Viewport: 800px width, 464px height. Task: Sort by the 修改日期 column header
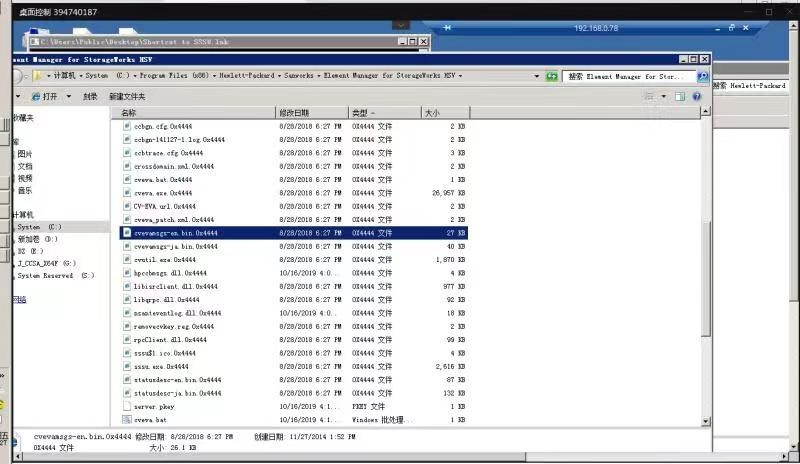pyautogui.click(x=294, y=113)
